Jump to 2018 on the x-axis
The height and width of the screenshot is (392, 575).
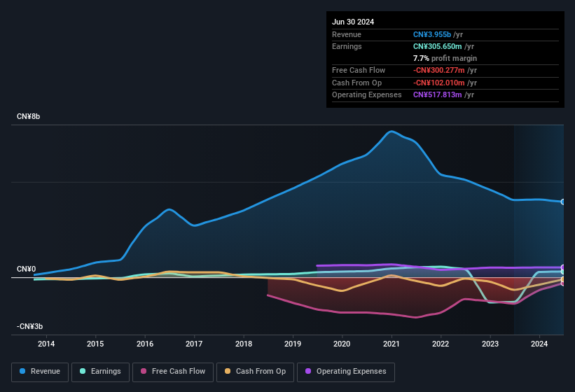click(x=244, y=344)
